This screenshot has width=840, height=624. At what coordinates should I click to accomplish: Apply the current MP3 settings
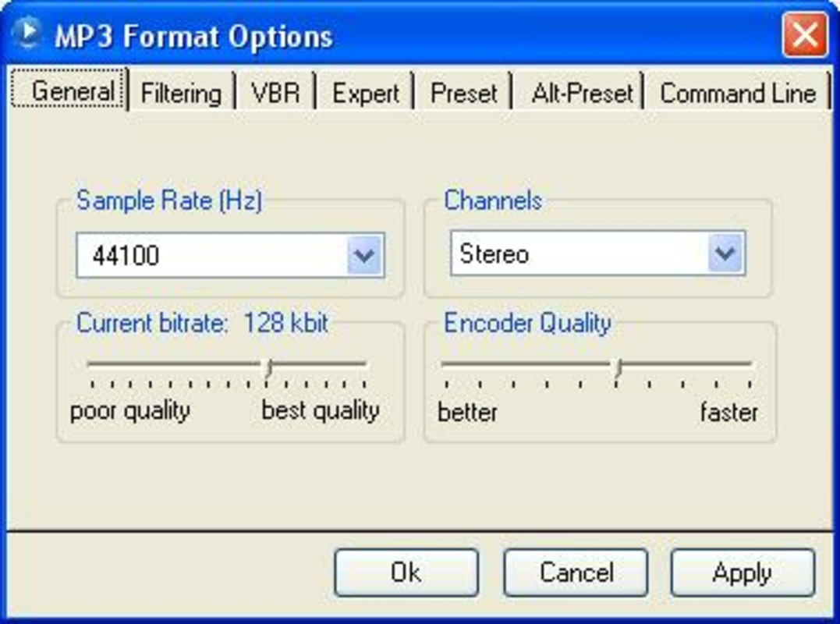(x=742, y=572)
